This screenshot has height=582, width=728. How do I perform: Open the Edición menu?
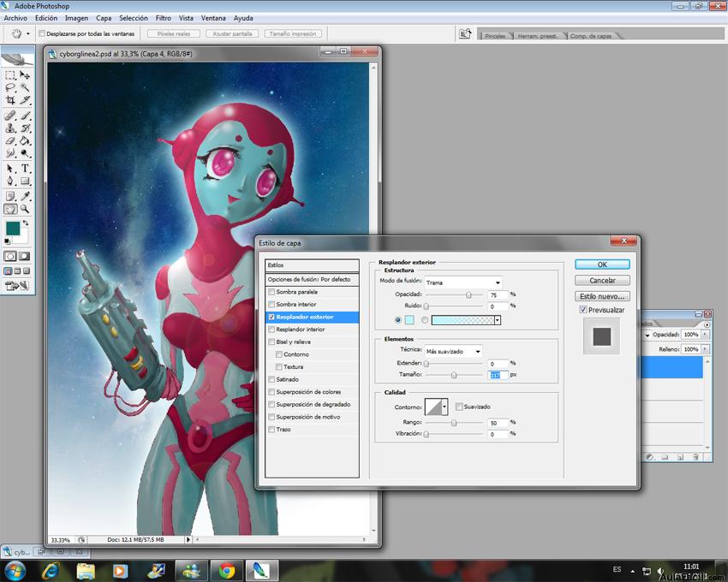pos(46,18)
